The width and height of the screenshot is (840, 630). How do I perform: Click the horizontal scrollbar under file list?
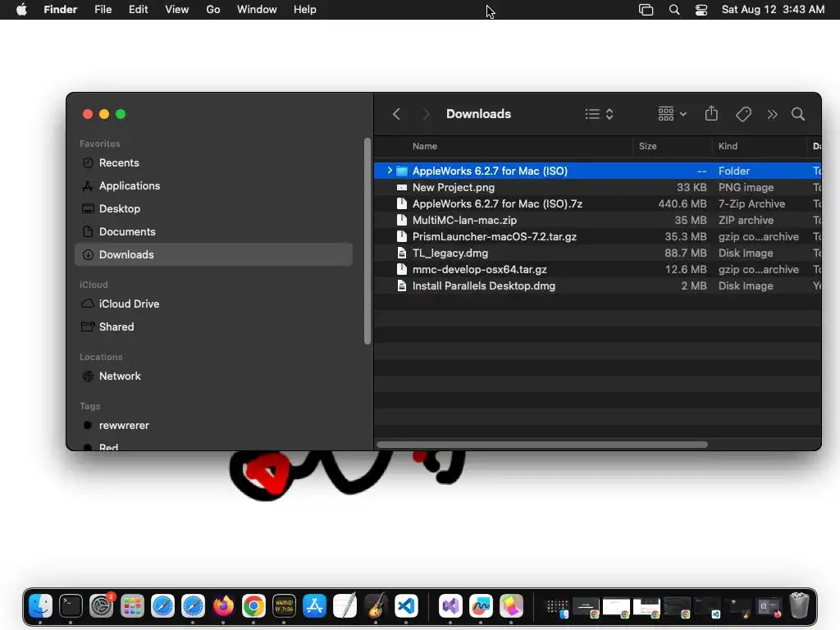pos(541,445)
